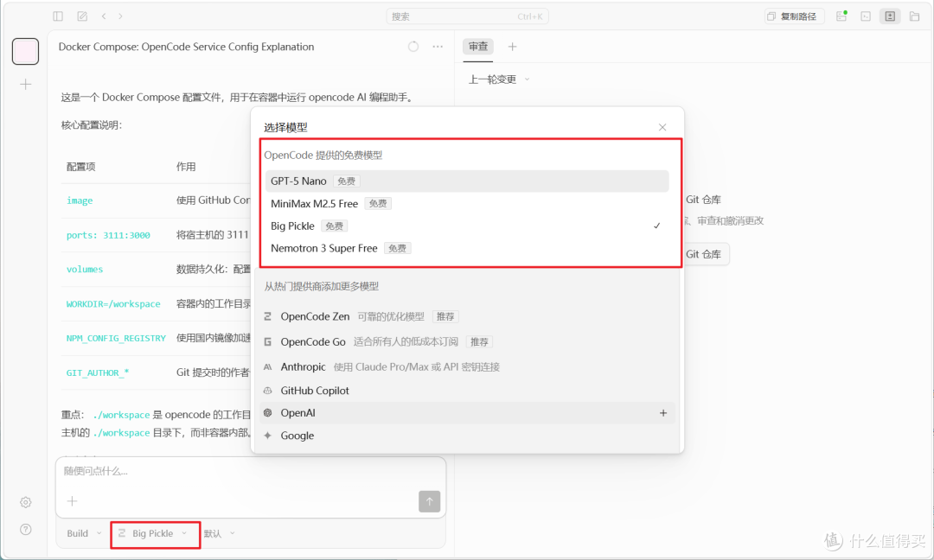Expand the 上一轮变更 dropdown
The height and width of the screenshot is (560, 934).
point(499,80)
